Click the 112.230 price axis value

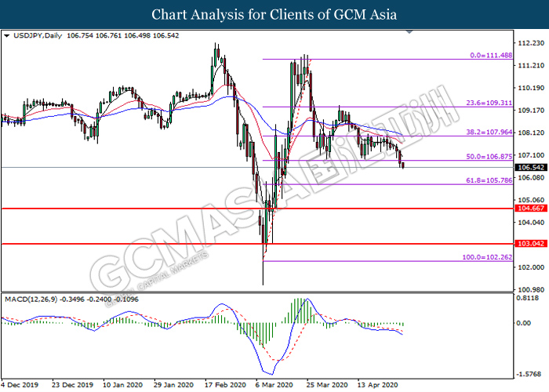point(531,43)
